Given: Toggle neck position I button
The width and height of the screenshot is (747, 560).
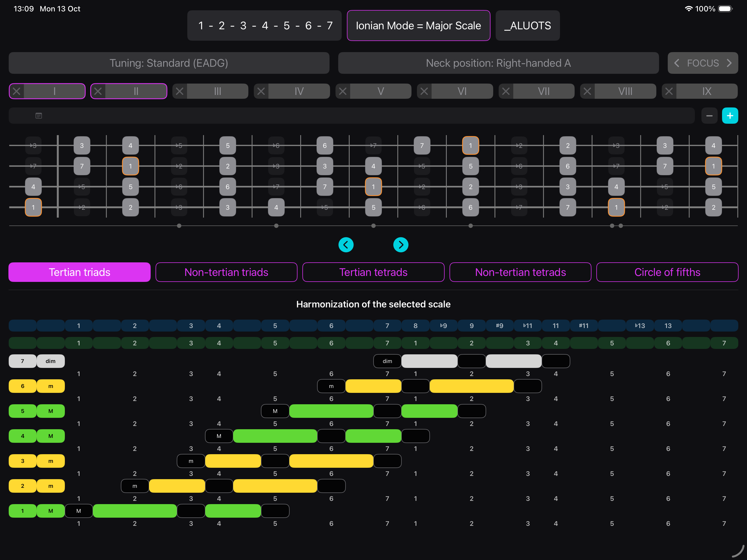Looking at the screenshot, I should click(x=54, y=91).
